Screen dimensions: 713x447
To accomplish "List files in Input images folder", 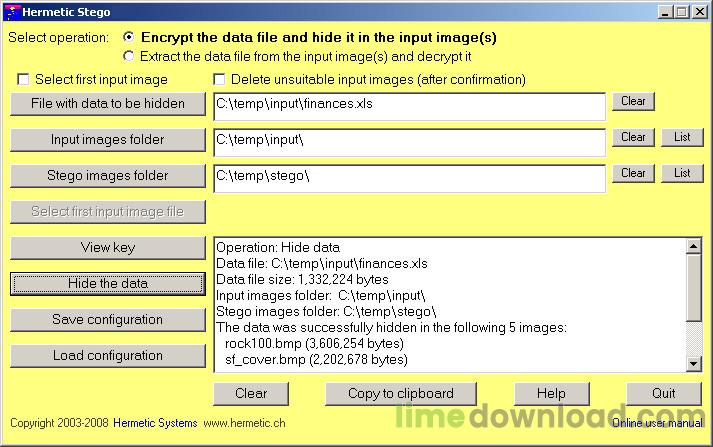I will click(682, 137).
